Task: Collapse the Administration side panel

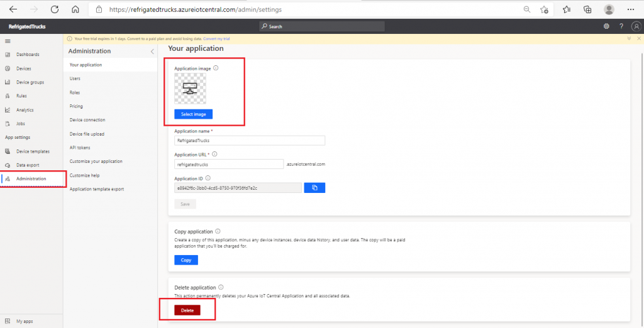Action: point(152,52)
